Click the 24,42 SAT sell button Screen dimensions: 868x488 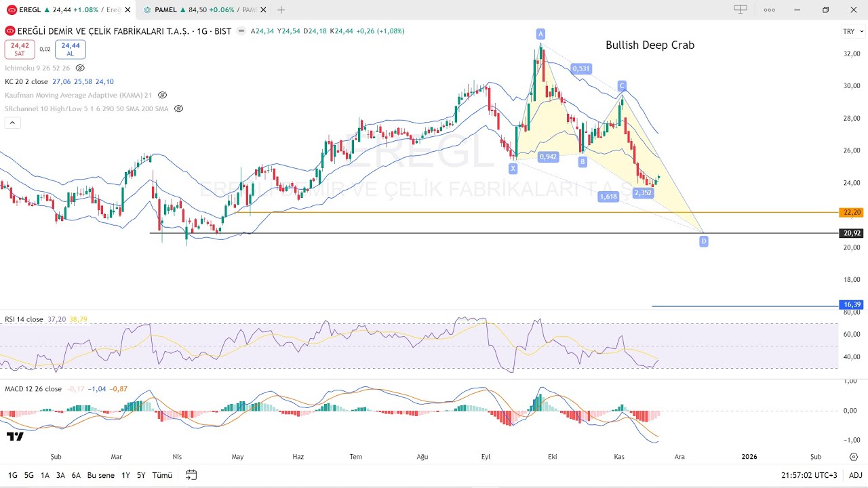point(19,49)
